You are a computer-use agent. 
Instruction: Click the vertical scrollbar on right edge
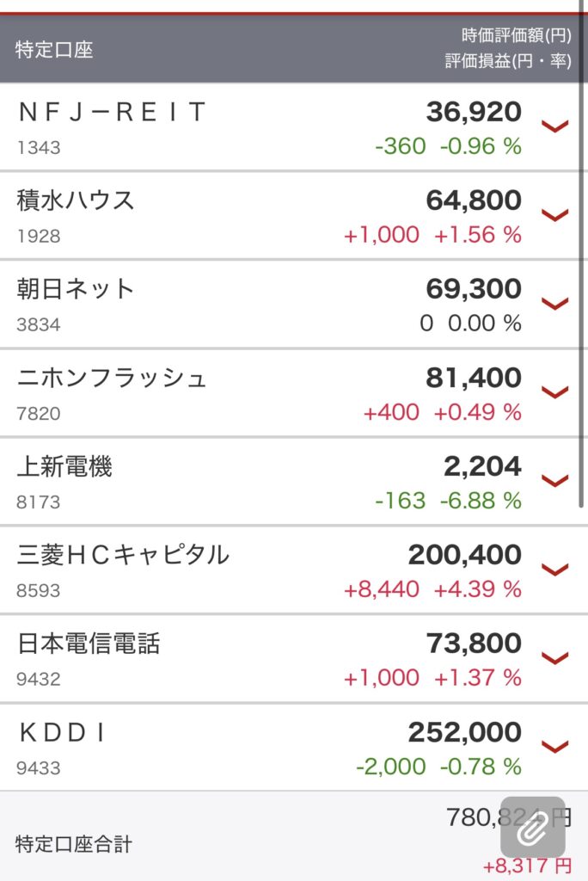(582, 253)
